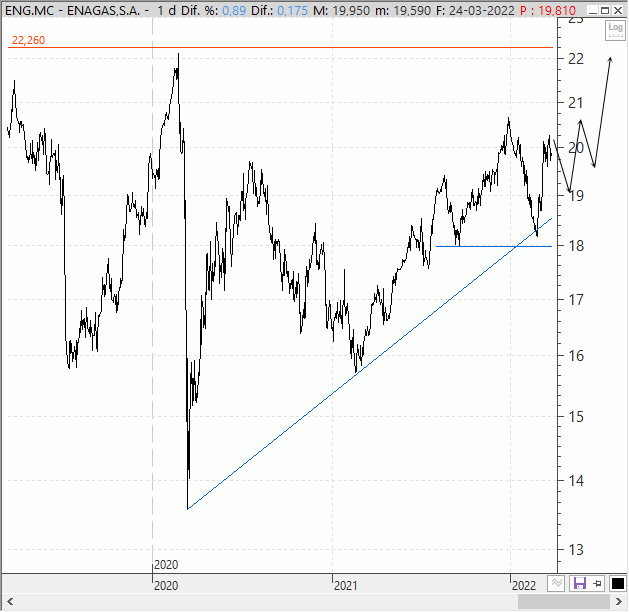Click the 22 price axis label

[x=576, y=59]
